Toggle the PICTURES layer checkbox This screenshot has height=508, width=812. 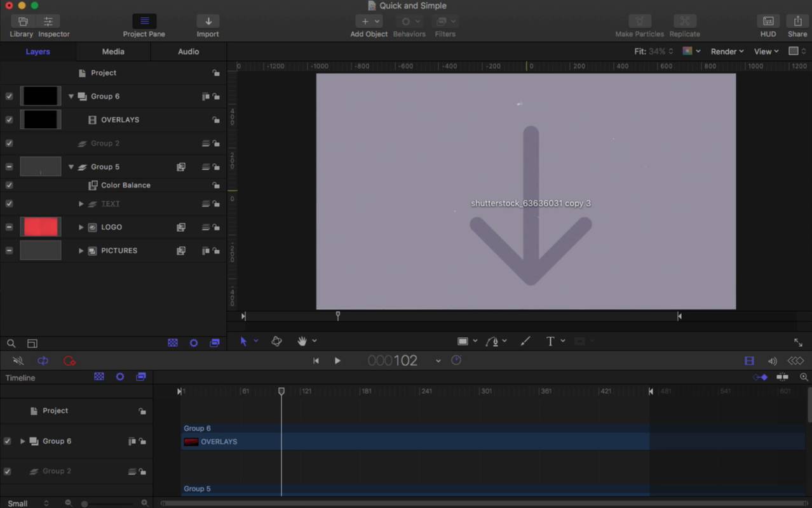(9, 251)
